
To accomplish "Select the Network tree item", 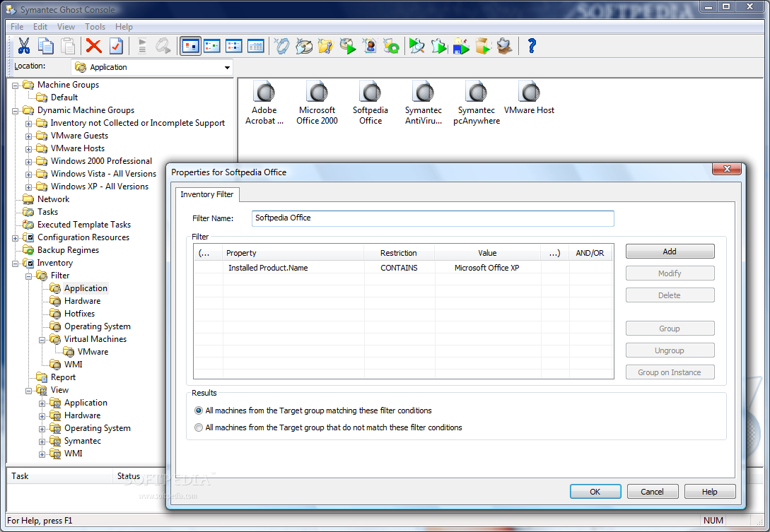I will point(53,199).
